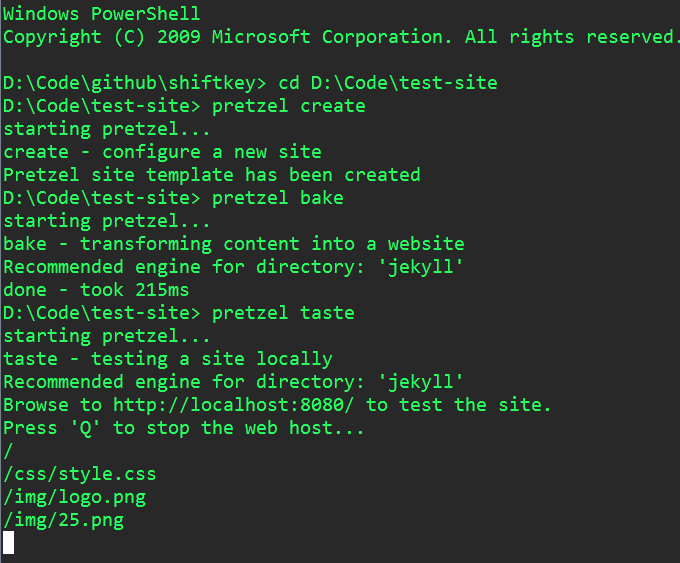This screenshot has width=680, height=563.
Task: Click the /img/logo.png request line
Action: (75, 498)
